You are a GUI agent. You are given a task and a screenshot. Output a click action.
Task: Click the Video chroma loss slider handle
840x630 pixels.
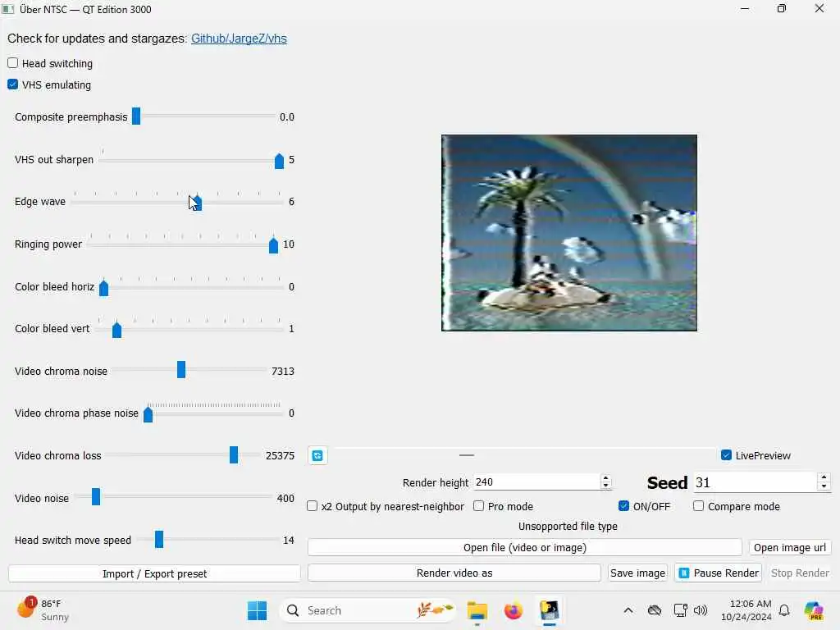pyautogui.click(x=234, y=454)
